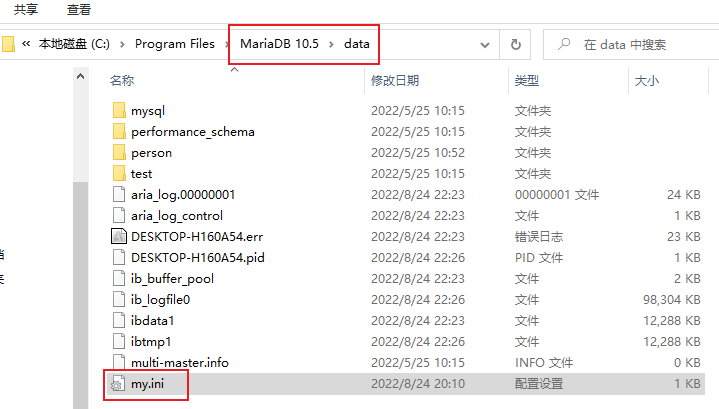Click the DESKTOP-H160A54.err log icon
This screenshot has width=719, height=409.
pos(119,237)
